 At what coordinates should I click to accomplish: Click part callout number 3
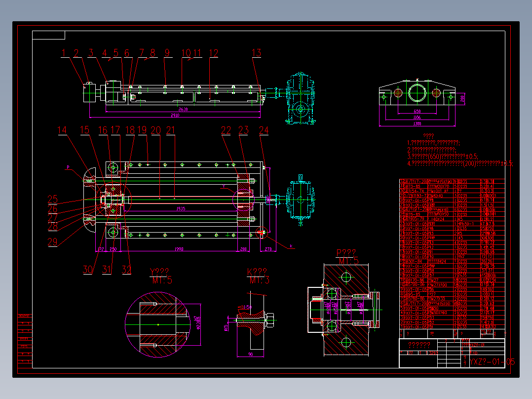[91, 53]
